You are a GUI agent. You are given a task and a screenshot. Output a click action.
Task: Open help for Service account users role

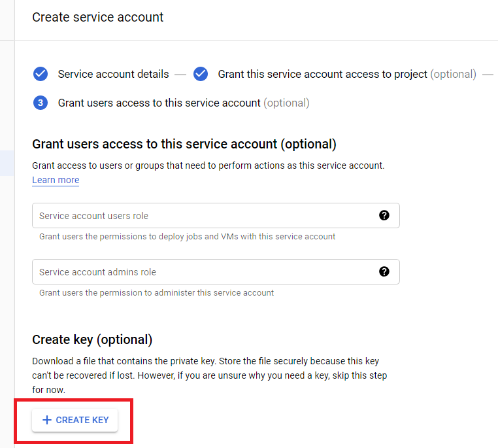click(x=384, y=215)
